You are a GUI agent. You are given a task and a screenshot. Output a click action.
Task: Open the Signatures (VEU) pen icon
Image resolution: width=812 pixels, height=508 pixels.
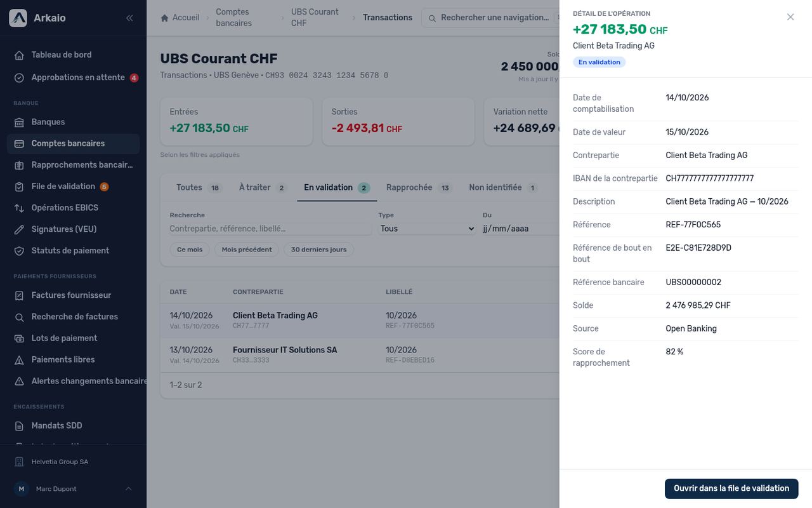(x=19, y=229)
